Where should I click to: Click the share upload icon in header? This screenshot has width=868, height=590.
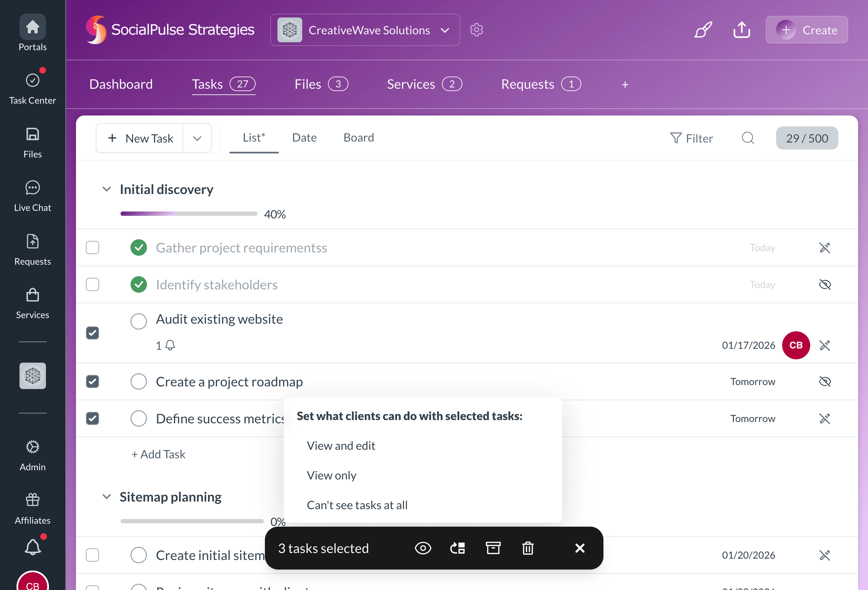(x=741, y=30)
